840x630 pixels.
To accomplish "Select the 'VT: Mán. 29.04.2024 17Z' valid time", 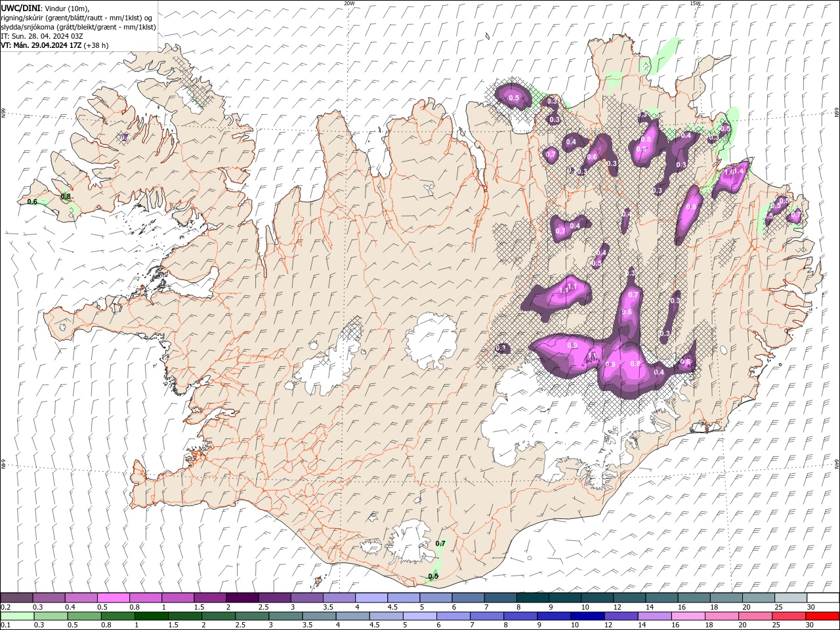I will click(41, 45).
